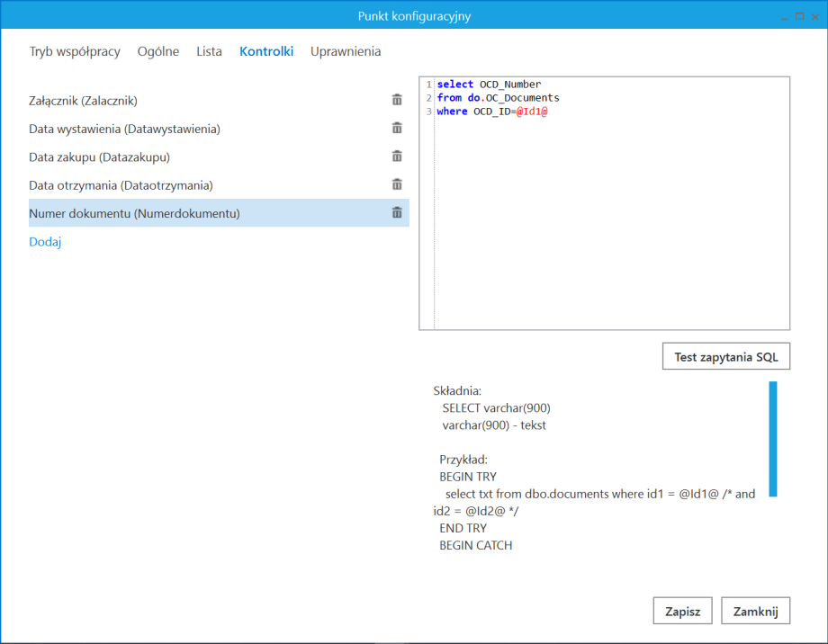Screen dimensions: 828x644
Task: Click trash icon for Numer dokumentu
Action: coord(397,213)
